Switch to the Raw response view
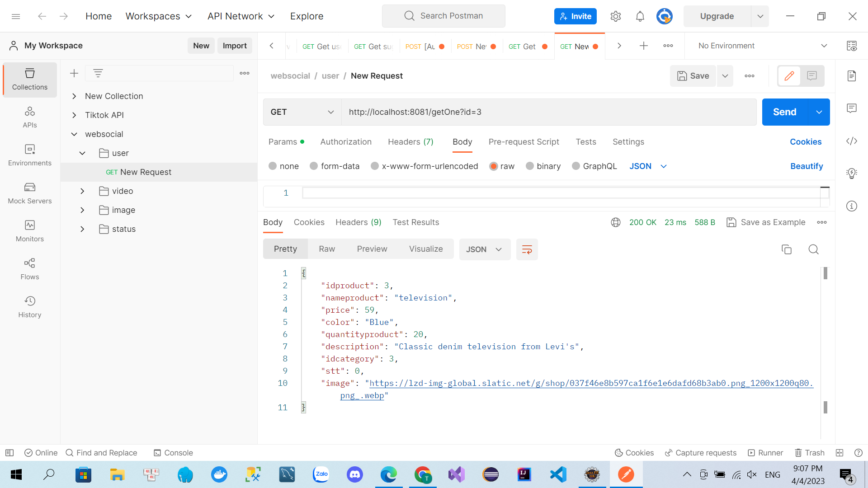Image resolution: width=868 pixels, height=488 pixels. pyautogui.click(x=327, y=249)
